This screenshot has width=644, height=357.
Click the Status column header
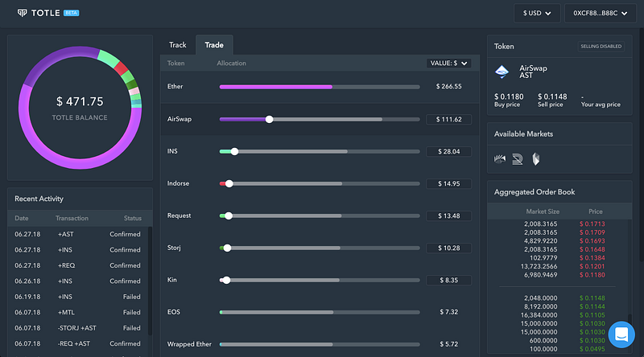(132, 219)
